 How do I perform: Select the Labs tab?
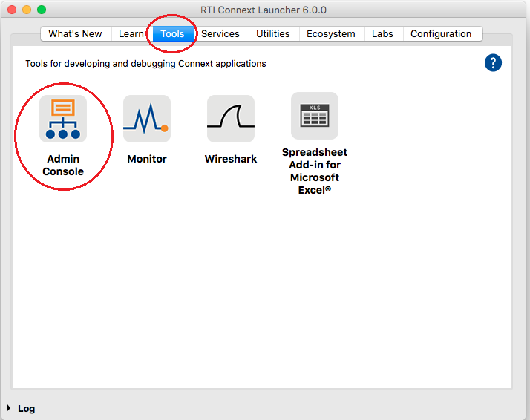[x=382, y=34]
